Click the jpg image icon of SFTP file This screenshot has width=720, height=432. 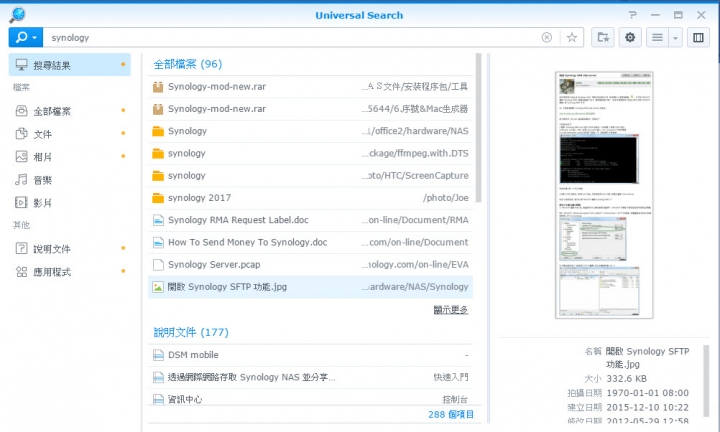pos(158,287)
